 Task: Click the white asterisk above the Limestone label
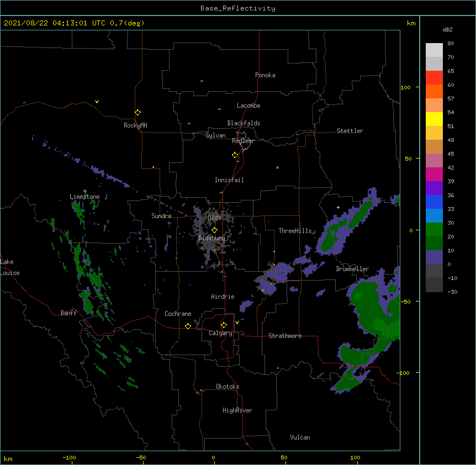[x=85, y=191]
